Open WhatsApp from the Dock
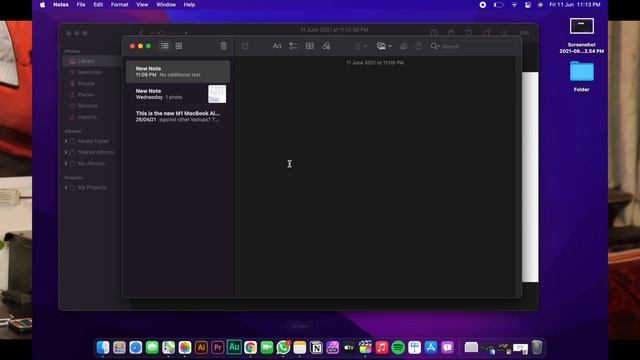 coord(283,347)
